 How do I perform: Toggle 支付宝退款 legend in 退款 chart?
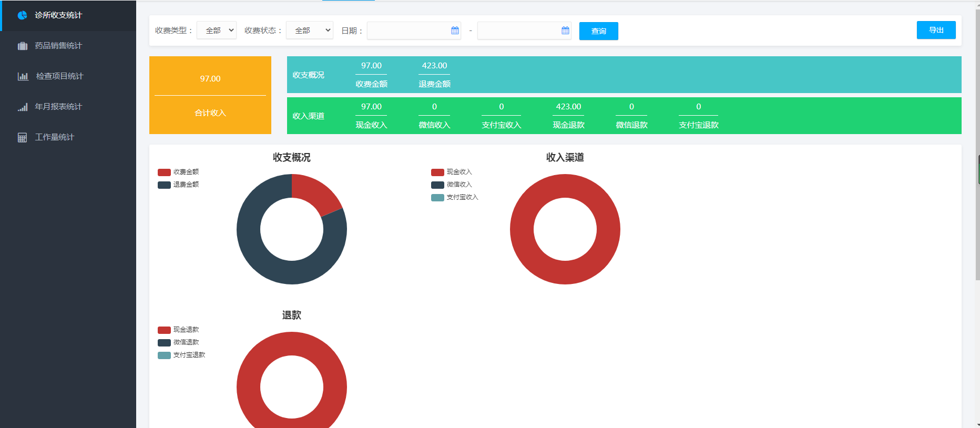coord(182,355)
